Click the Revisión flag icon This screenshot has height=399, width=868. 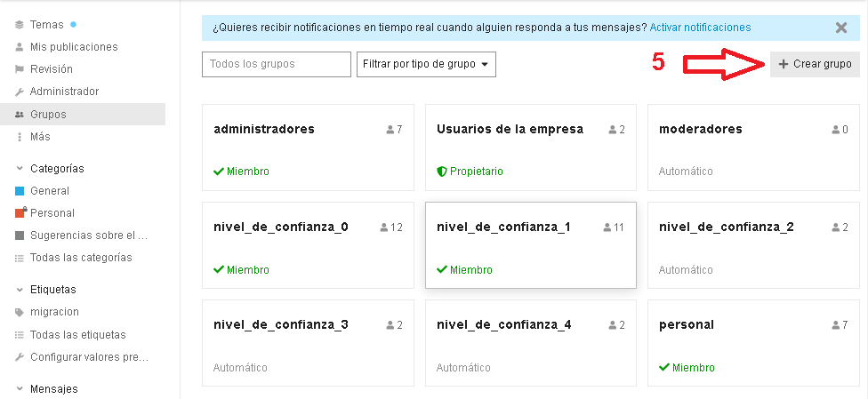coord(20,69)
